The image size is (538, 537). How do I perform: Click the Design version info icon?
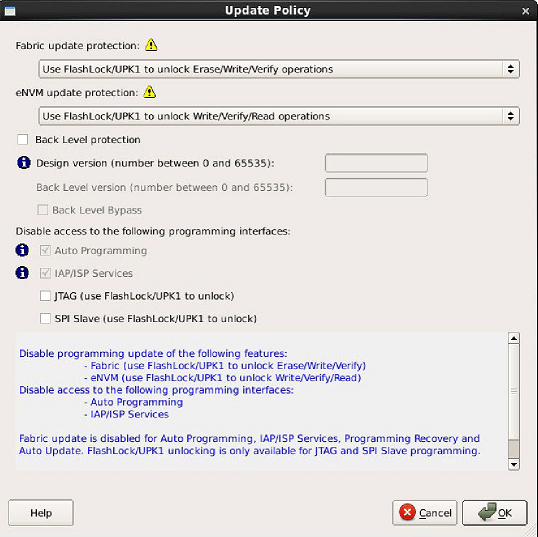pos(24,162)
